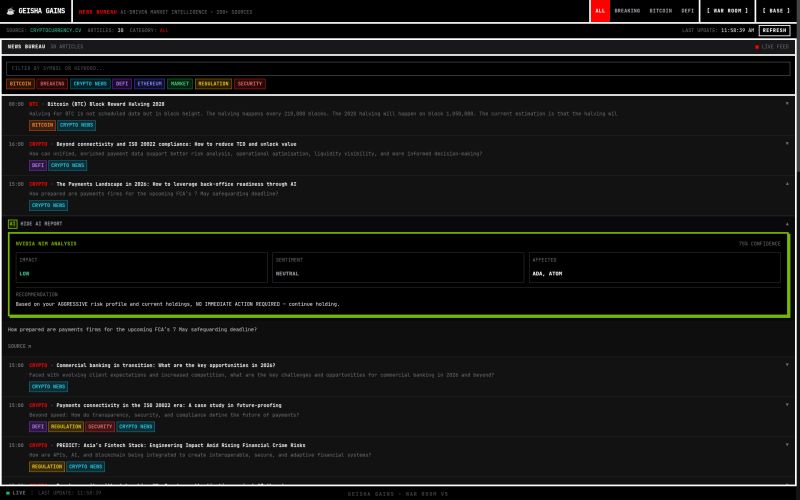Click DeFi tag on Payments connectivity article
The height and width of the screenshot is (500, 800).
point(38,427)
